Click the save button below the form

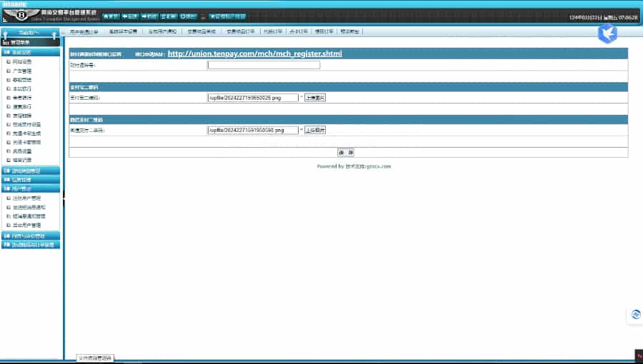click(346, 152)
